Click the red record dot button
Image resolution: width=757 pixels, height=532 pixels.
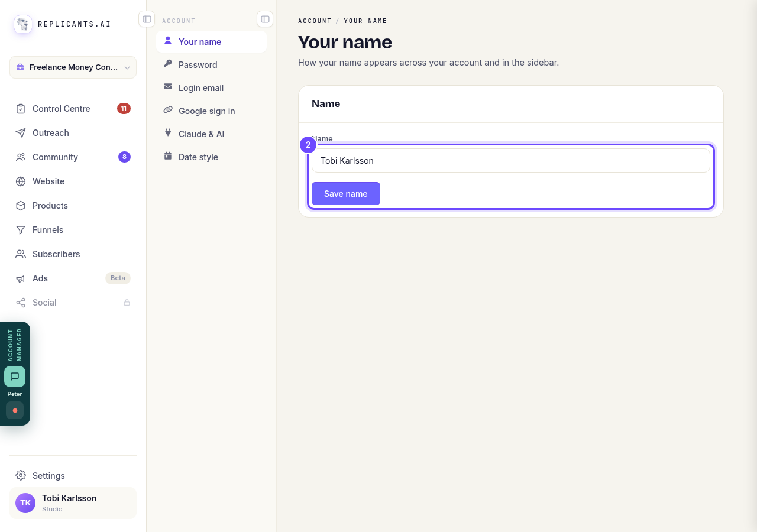(15, 410)
